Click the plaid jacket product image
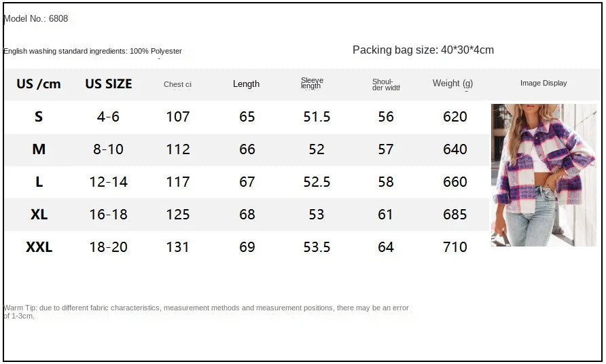 543,175
